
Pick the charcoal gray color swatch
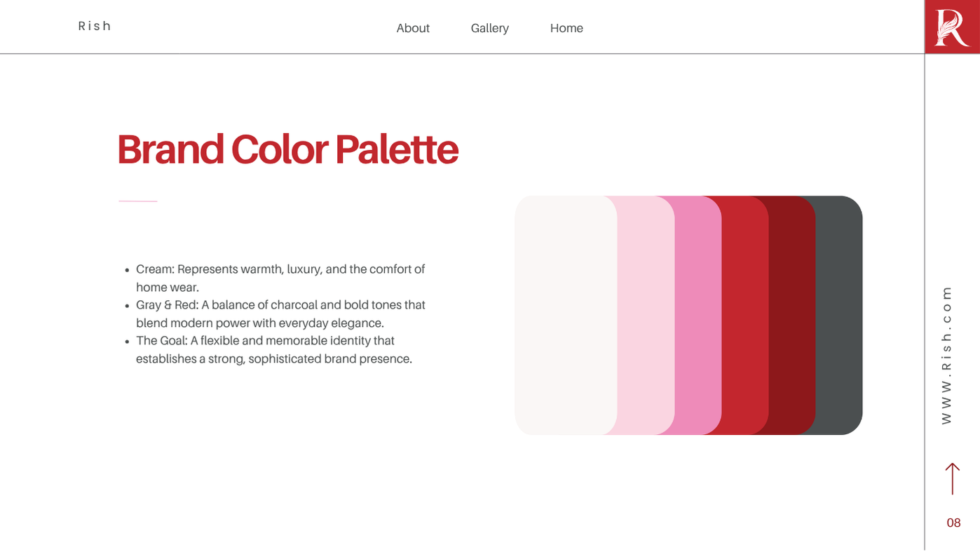pos(839,315)
